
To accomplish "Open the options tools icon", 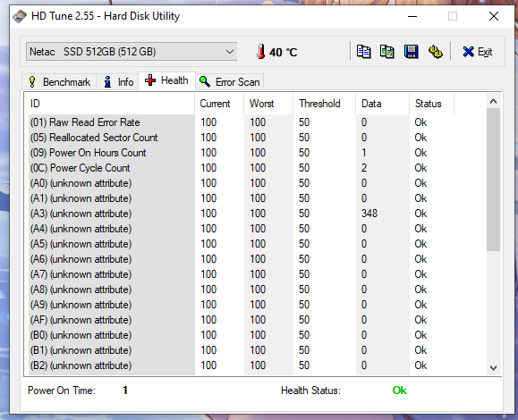I will pyautogui.click(x=435, y=52).
